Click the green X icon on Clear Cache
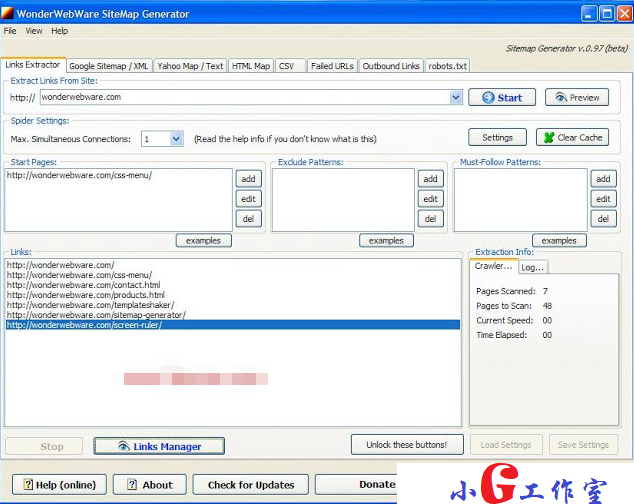634x504 pixels. pyautogui.click(x=549, y=138)
